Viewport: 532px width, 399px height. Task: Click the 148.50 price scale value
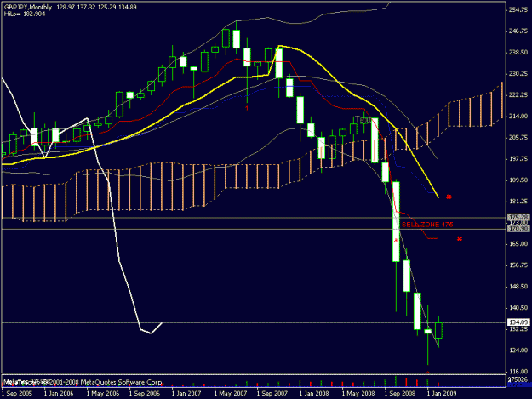(x=518, y=287)
